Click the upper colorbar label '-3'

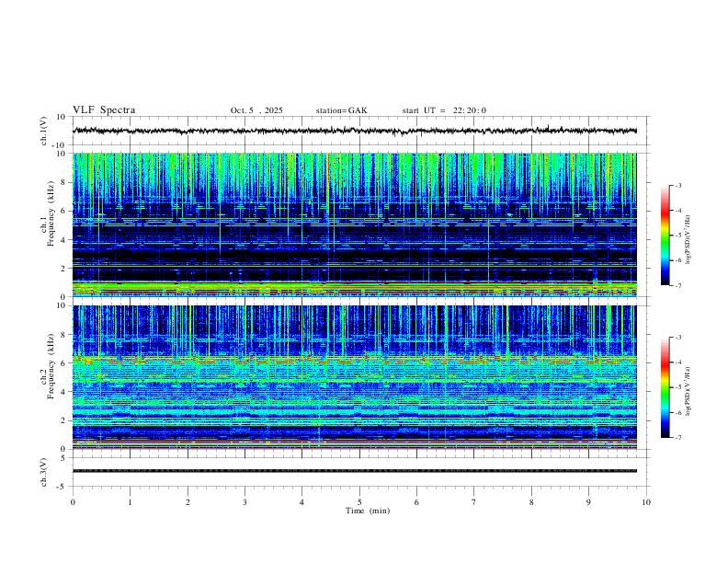pos(677,185)
